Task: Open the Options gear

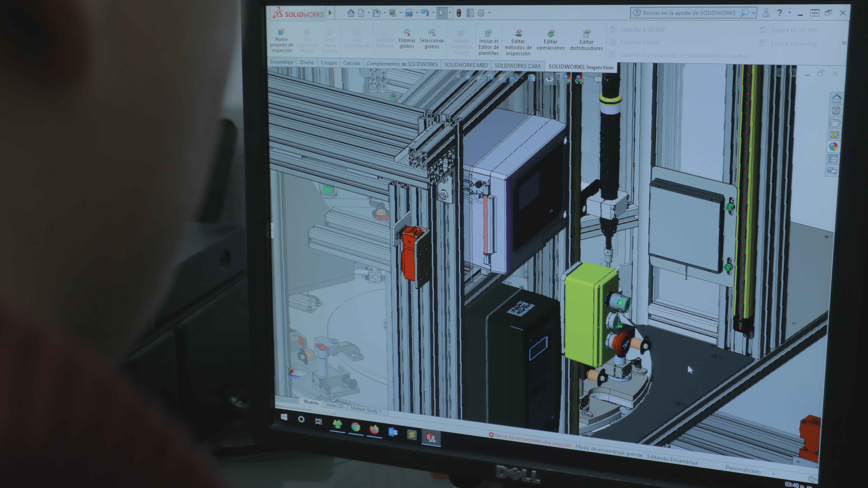Action: (481, 13)
